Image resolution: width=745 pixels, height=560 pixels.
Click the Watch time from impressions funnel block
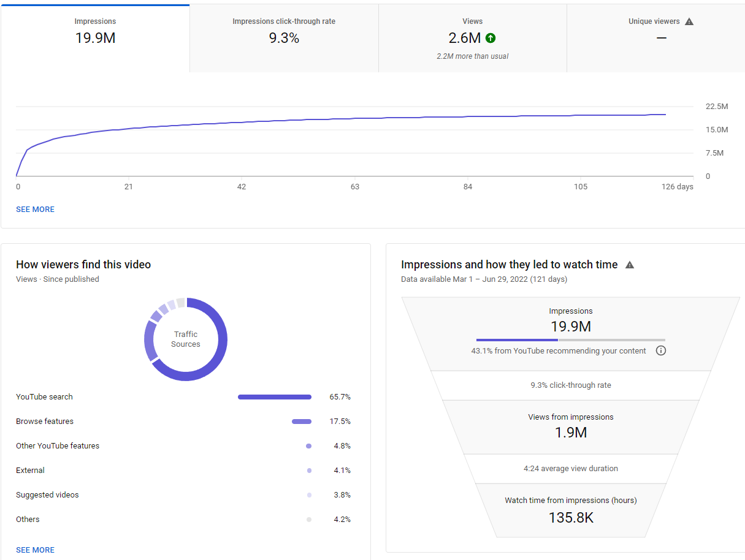(x=571, y=510)
